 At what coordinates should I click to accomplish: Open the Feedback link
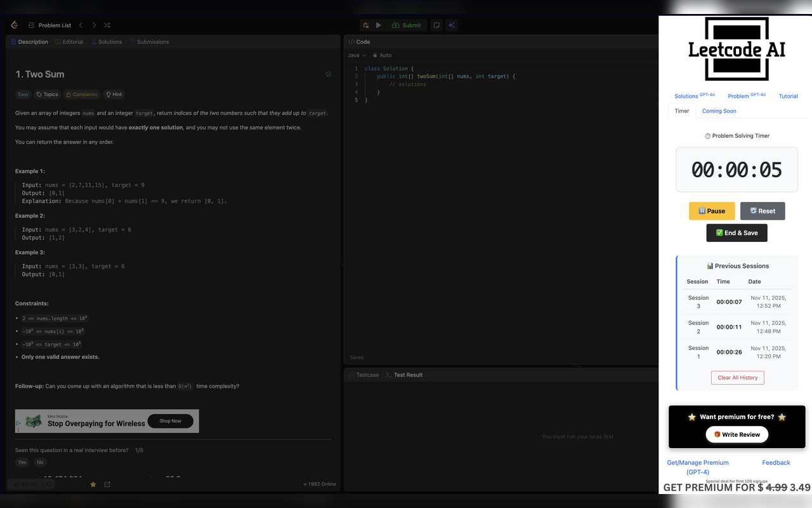776,463
